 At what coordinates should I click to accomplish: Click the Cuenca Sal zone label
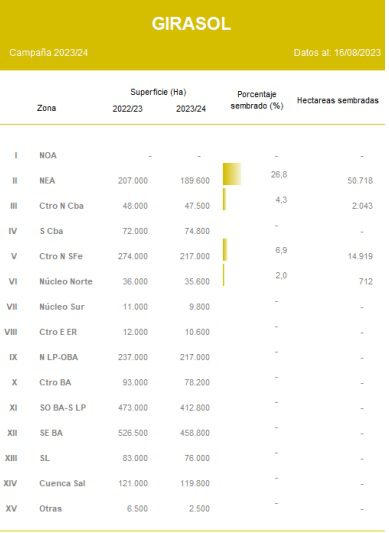click(x=62, y=483)
